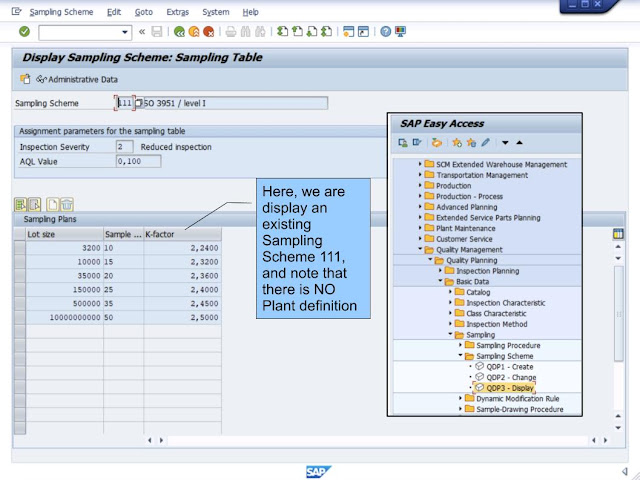Select QDP3 - Display transaction
The width and height of the screenshot is (640, 480).
pyautogui.click(x=510, y=388)
